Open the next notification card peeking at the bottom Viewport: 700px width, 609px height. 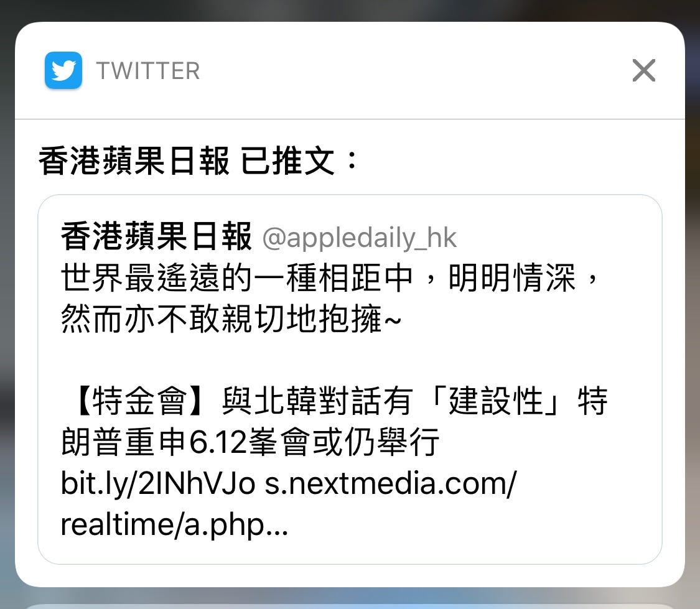[x=350, y=607]
